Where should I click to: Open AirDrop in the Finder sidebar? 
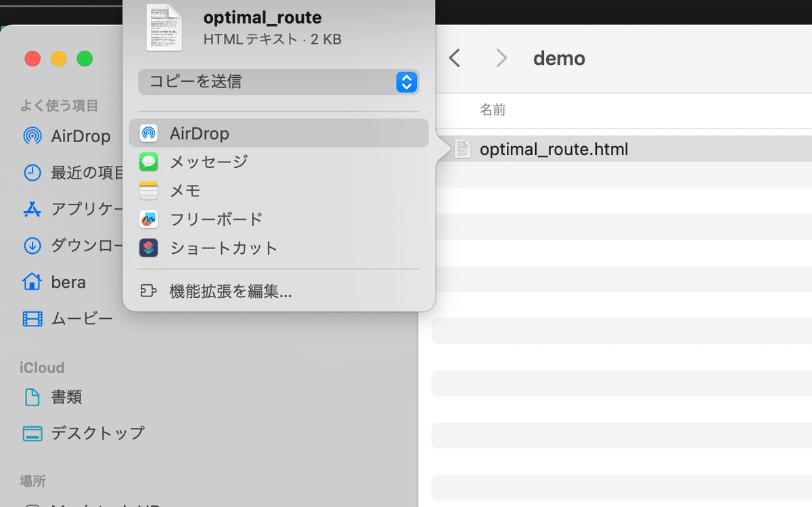tap(80, 136)
